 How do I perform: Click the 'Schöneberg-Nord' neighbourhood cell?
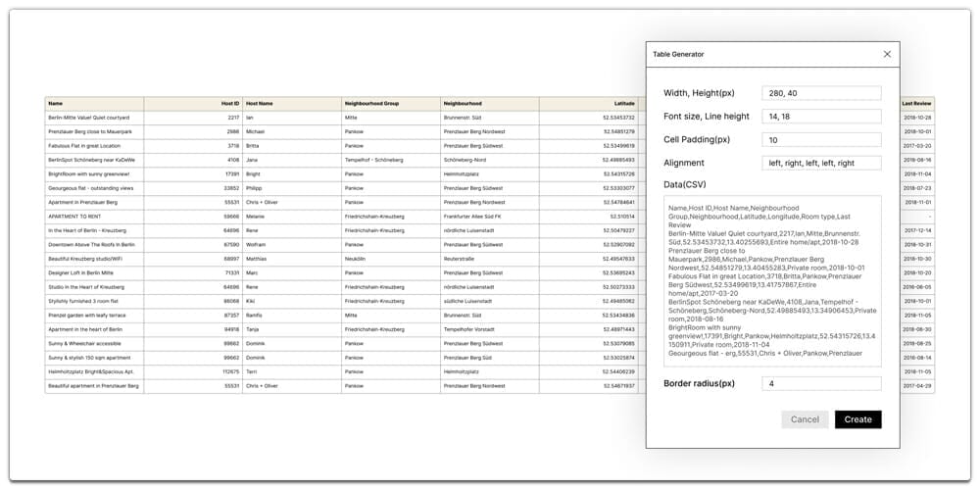489,160
